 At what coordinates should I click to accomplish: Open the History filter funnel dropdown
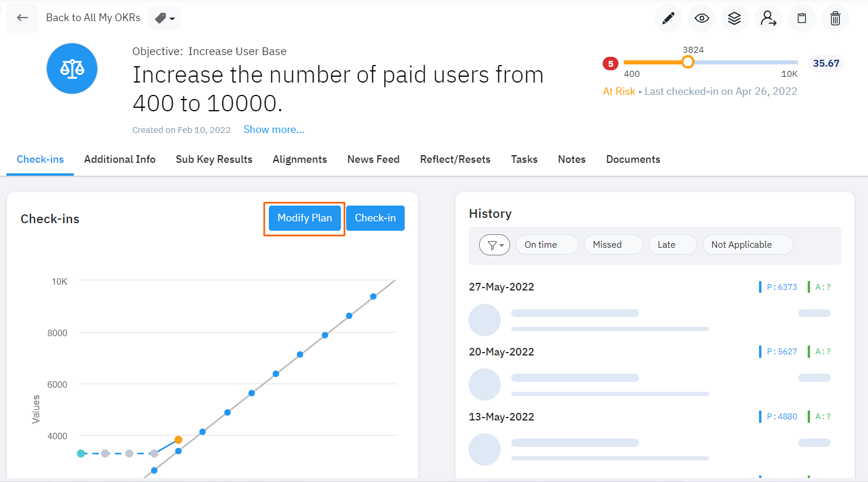[495, 245]
